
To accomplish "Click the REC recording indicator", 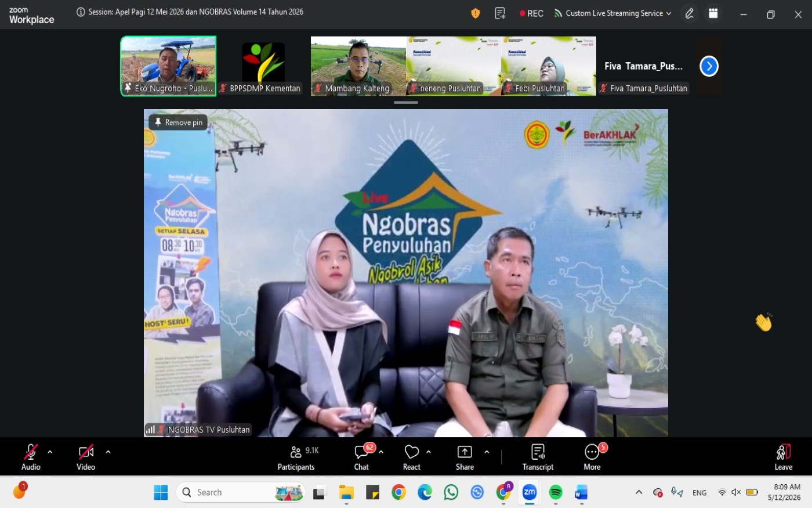I will pyautogui.click(x=531, y=13).
